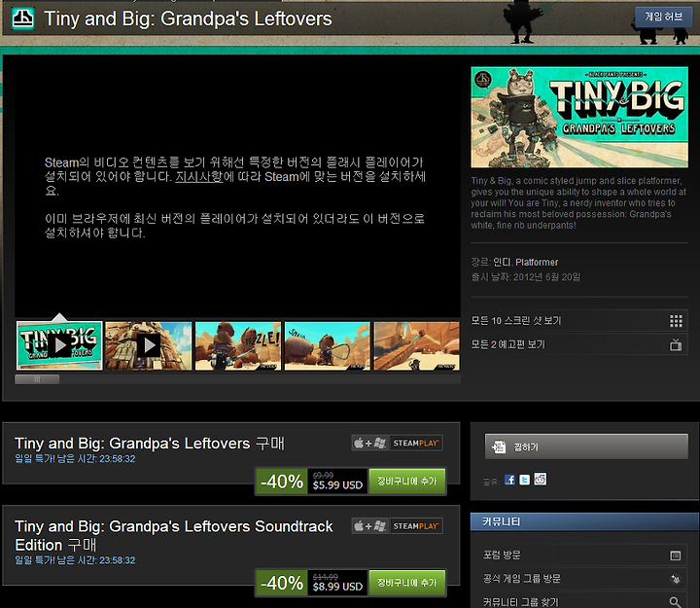700x608 pixels.
Task: Click the $8.99 USD price text
Action: pyautogui.click(x=337, y=587)
